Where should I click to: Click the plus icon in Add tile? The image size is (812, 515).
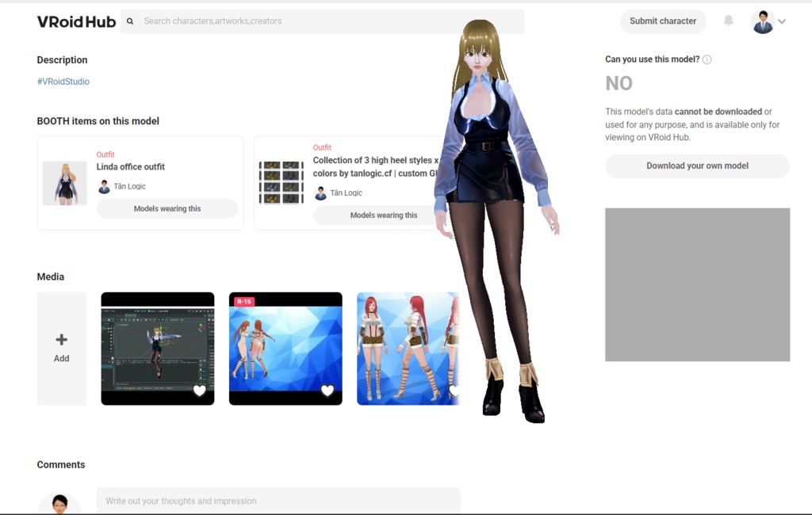62,340
